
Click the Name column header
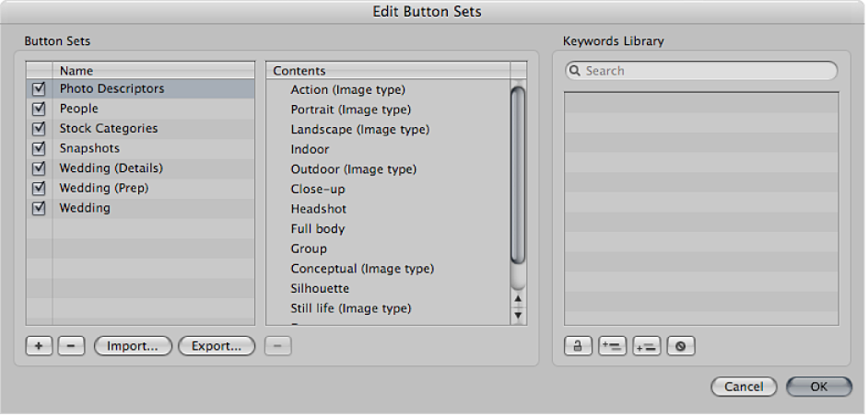pyautogui.click(x=154, y=71)
